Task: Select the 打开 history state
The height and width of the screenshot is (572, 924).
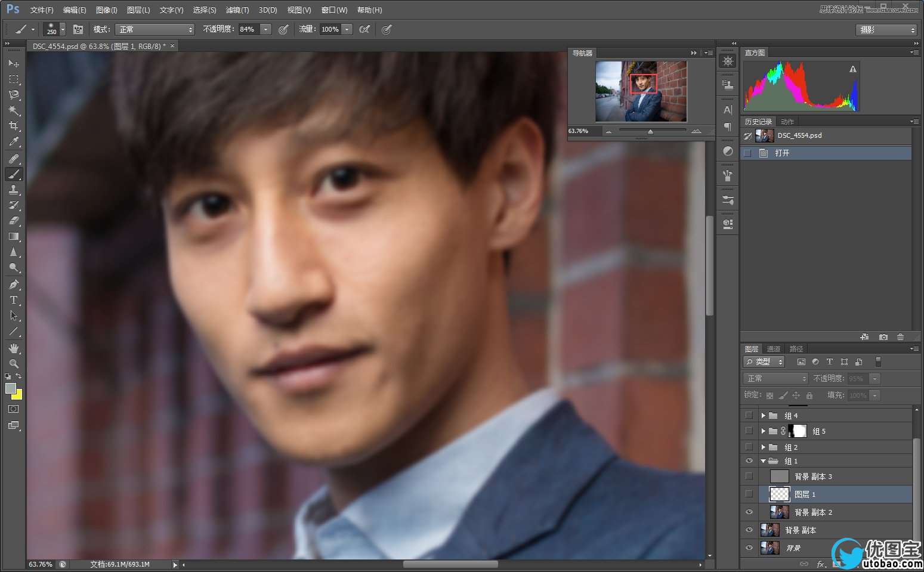Action: [826, 153]
